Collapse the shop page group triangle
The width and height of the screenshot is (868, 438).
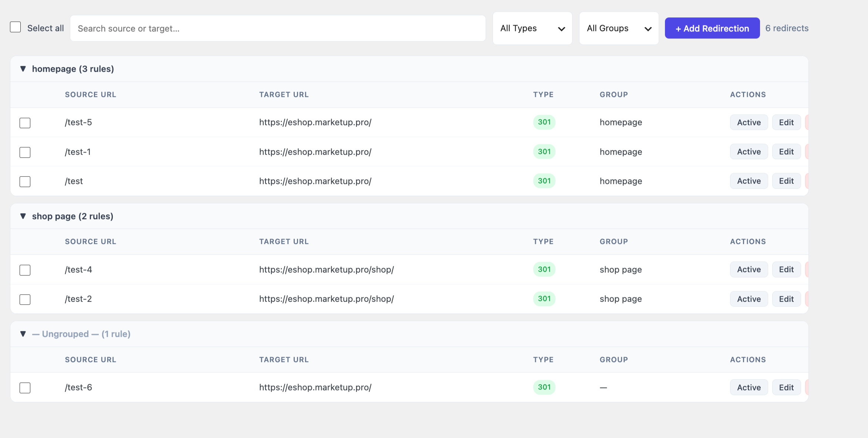click(23, 216)
